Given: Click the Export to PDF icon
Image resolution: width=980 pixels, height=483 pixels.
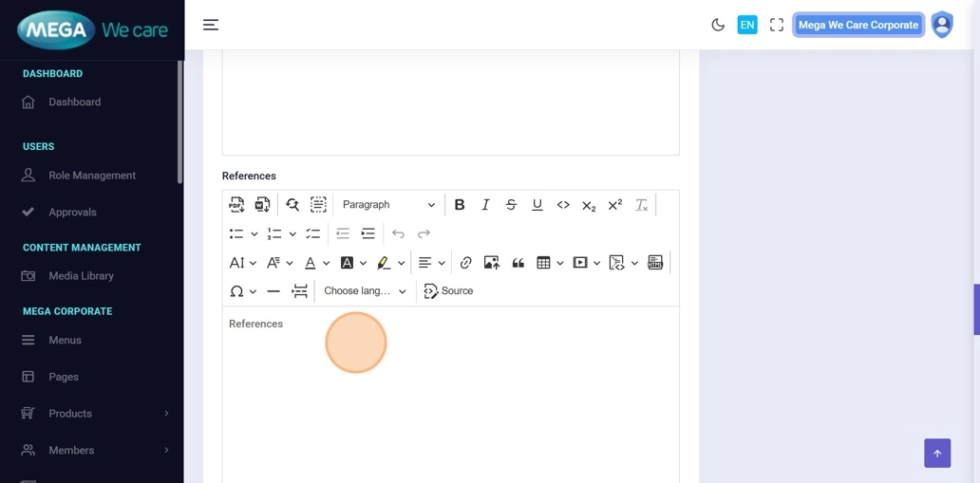Looking at the screenshot, I should [x=236, y=205].
